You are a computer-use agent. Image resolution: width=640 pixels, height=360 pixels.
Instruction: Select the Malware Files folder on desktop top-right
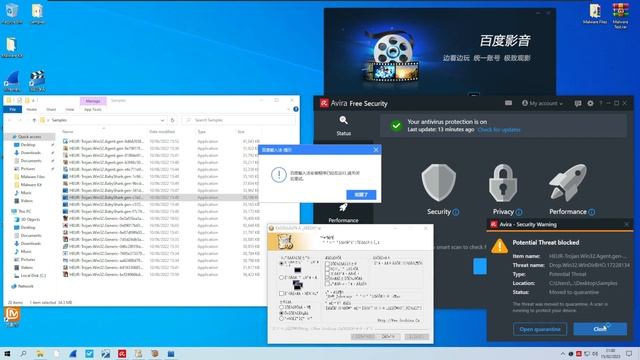click(595, 13)
